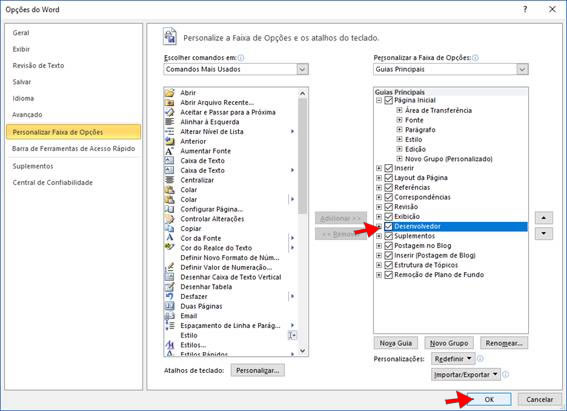Toggle the Referências checkbox
The width and height of the screenshot is (567, 411).
(388, 188)
